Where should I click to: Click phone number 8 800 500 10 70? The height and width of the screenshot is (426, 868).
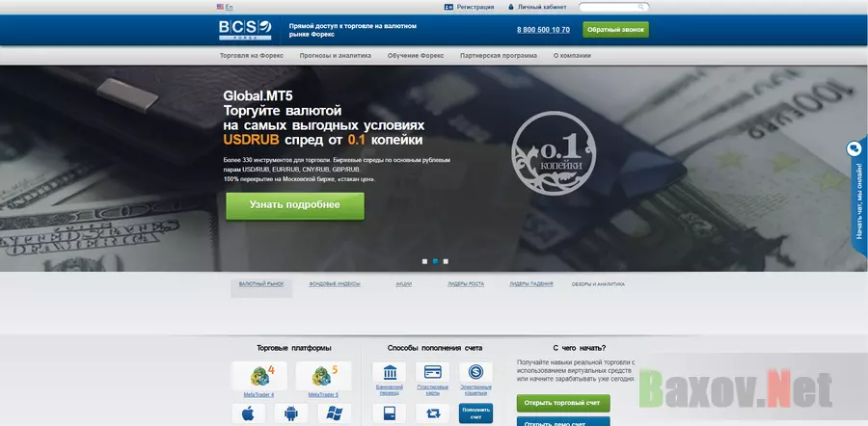coord(543,30)
